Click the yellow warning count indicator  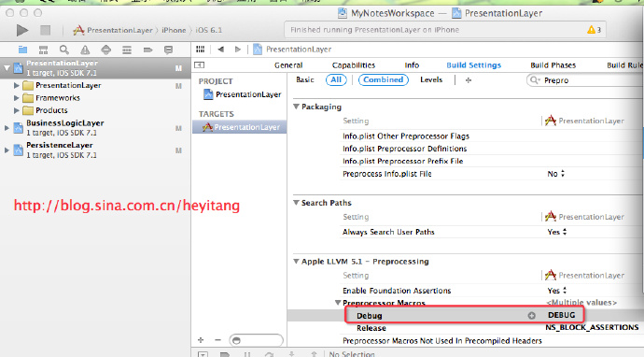[595, 30]
